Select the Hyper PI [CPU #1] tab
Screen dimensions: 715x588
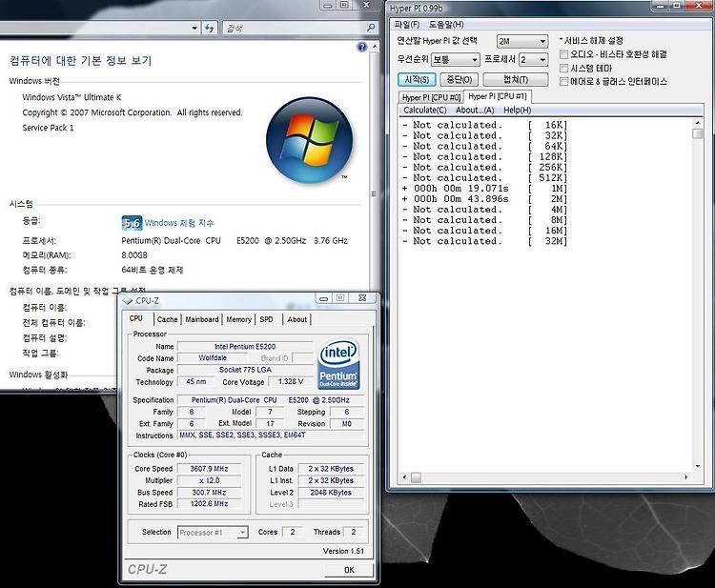[x=498, y=96]
